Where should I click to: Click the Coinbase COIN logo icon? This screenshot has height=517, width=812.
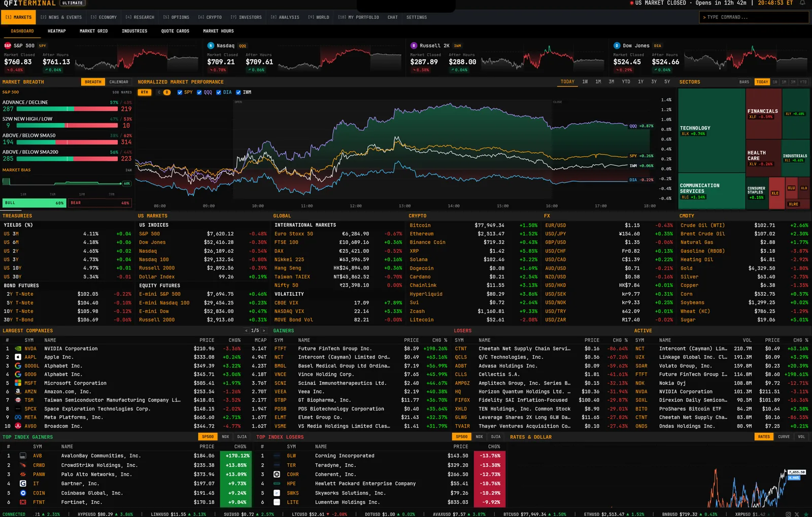coord(23,493)
